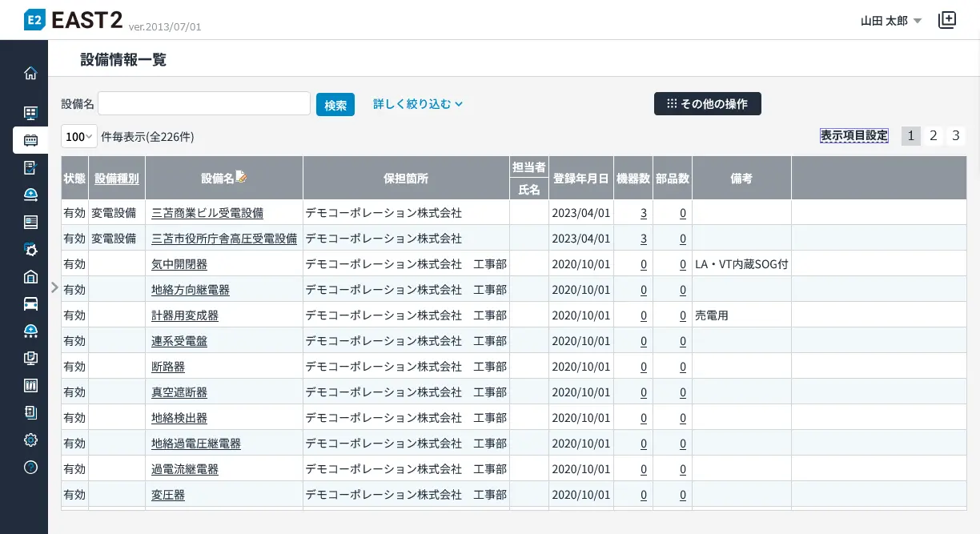Open the 山田 太郎 user menu

[890, 21]
